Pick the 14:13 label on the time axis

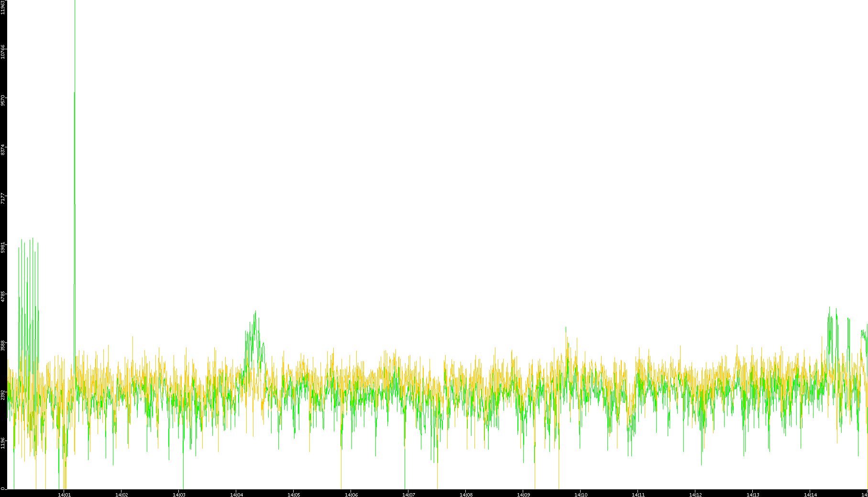click(753, 495)
